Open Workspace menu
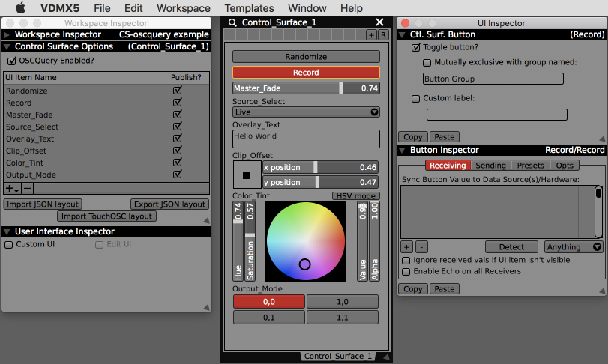Image resolution: width=608 pixels, height=364 pixels. coord(184,8)
